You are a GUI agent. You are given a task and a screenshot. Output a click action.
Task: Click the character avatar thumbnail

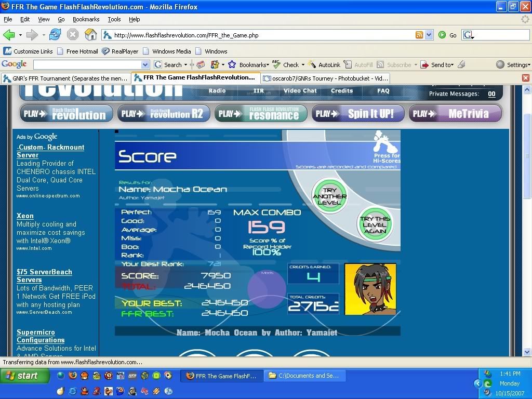tap(370, 289)
